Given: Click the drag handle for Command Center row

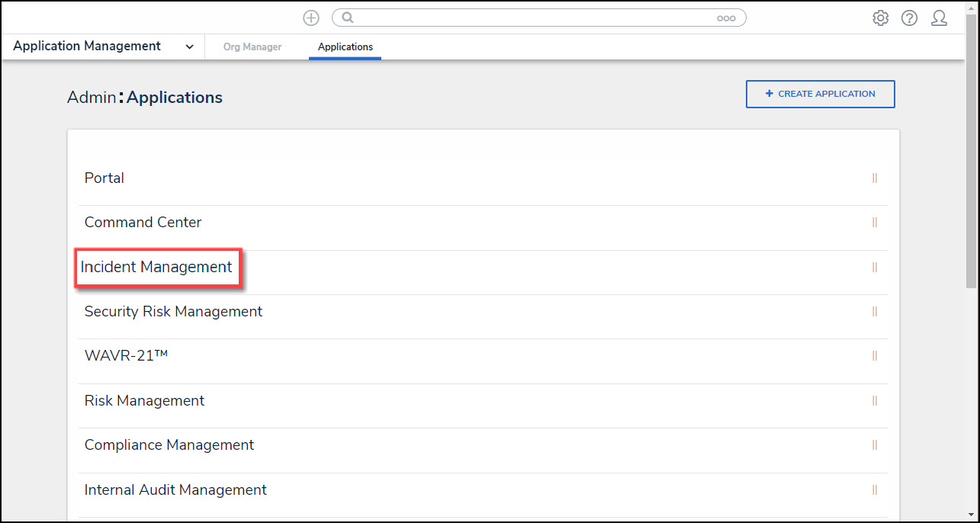Looking at the screenshot, I should pos(875,223).
